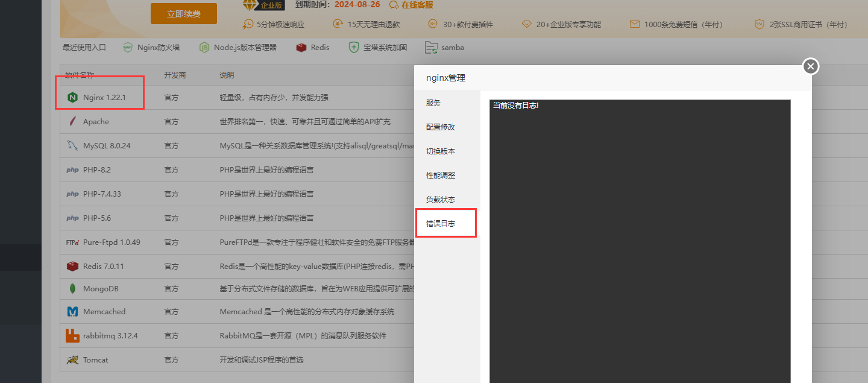This screenshot has height=383, width=868.
Task: Click the 1000条免费短信 envelope icon
Action: 634,24
